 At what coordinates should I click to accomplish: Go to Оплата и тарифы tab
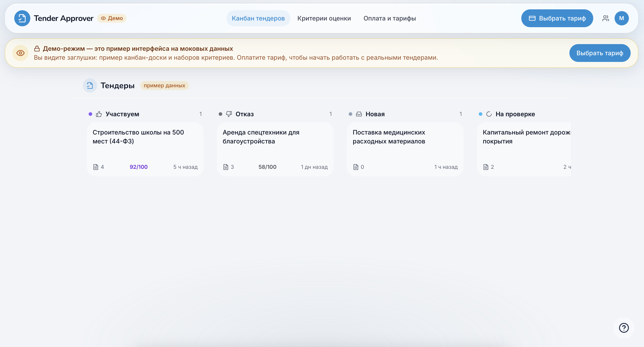click(389, 18)
